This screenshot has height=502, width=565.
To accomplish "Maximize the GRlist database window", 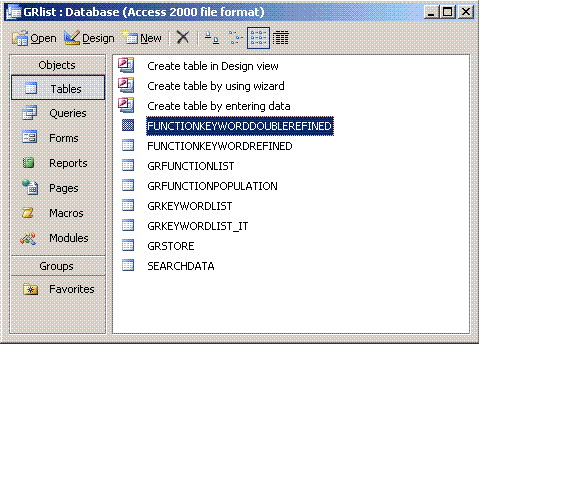I will click(x=448, y=12).
